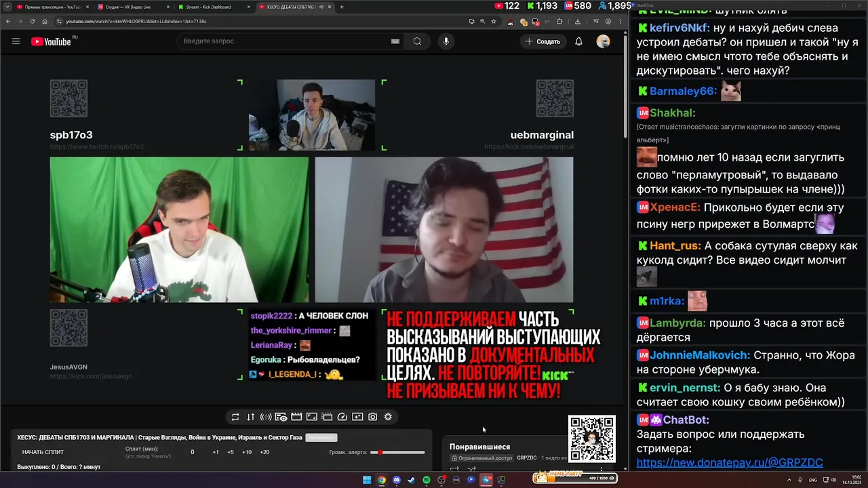Open the kick.com/uebmarginal link

(x=529, y=146)
